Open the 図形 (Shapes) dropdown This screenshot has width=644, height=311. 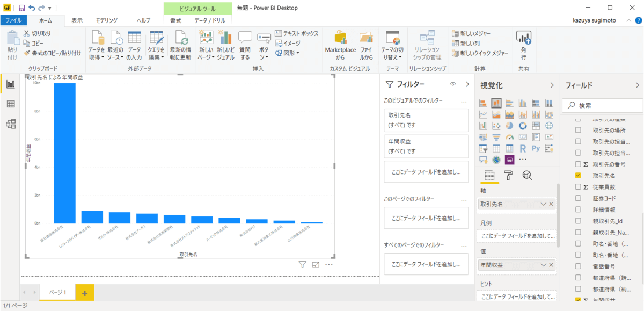coord(287,53)
